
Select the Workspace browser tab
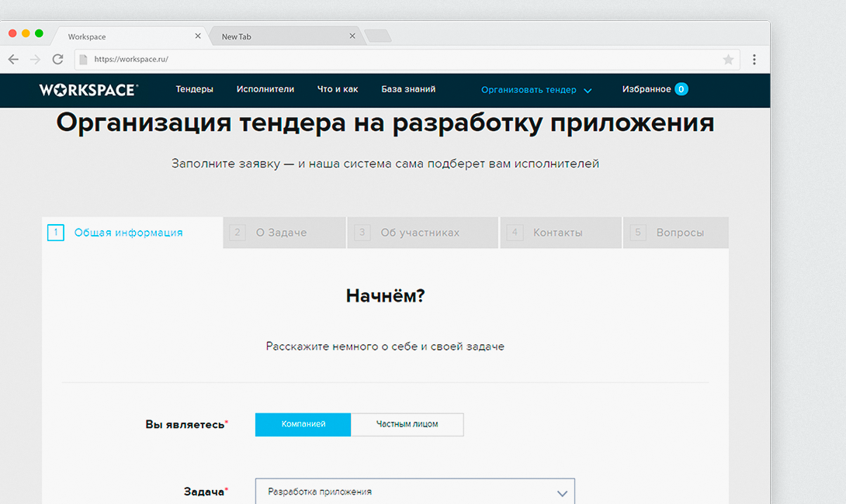point(130,36)
